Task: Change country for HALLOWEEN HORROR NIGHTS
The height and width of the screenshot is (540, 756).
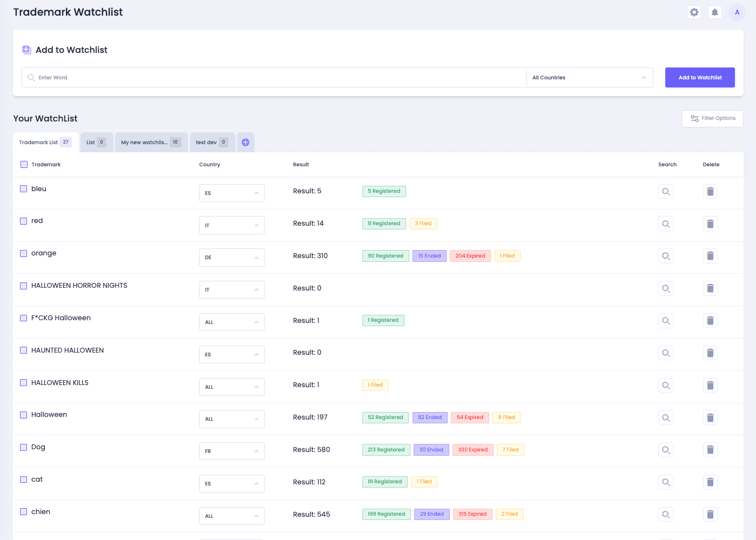Action: click(x=232, y=290)
